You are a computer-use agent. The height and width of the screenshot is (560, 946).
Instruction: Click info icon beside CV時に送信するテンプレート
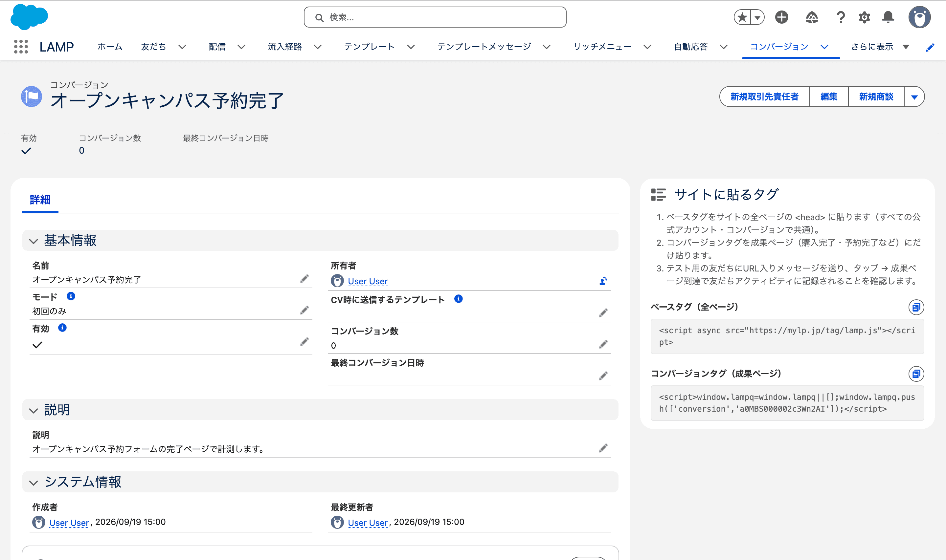(458, 299)
